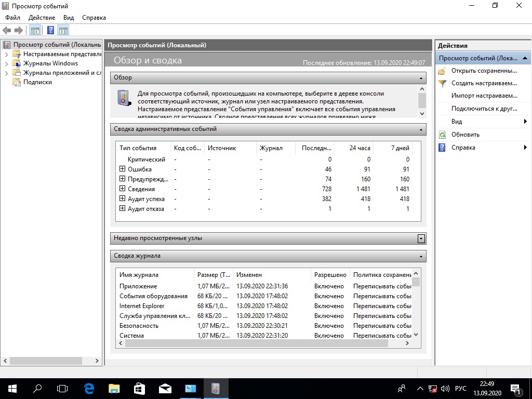Click the show/hide console tree toolbar icon
The image size is (532, 399).
pyautogui.click(x=35, y=30)
